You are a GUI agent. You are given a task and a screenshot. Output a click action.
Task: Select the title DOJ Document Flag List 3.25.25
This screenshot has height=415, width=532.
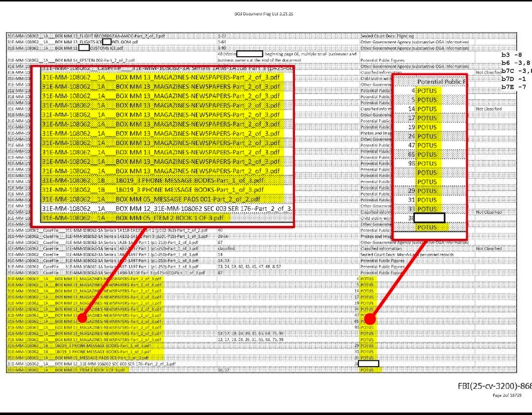264,14
